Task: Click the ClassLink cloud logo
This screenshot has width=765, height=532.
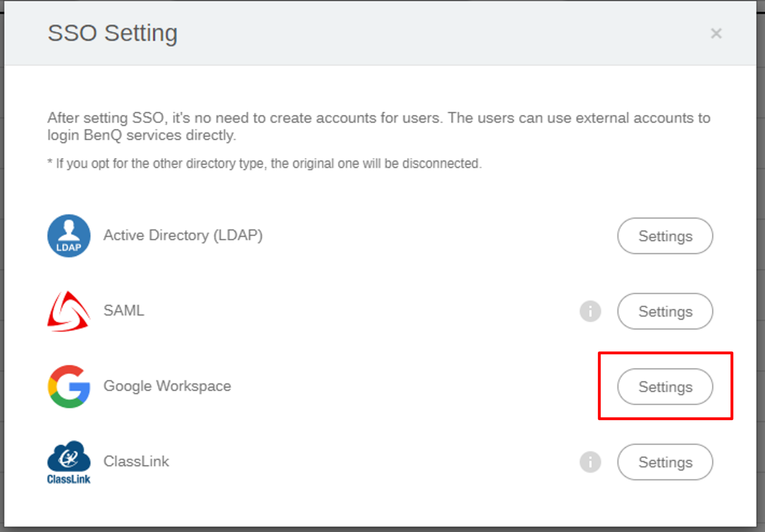Action: point(69,462)
